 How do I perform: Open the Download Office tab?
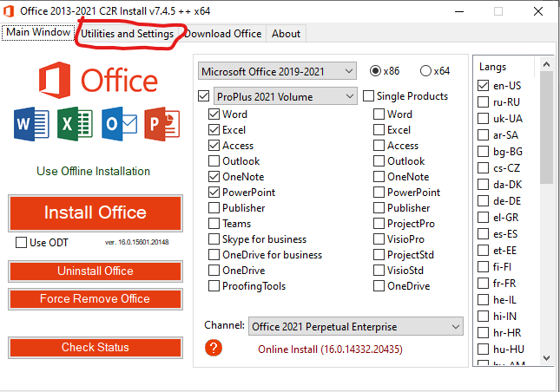223,34
